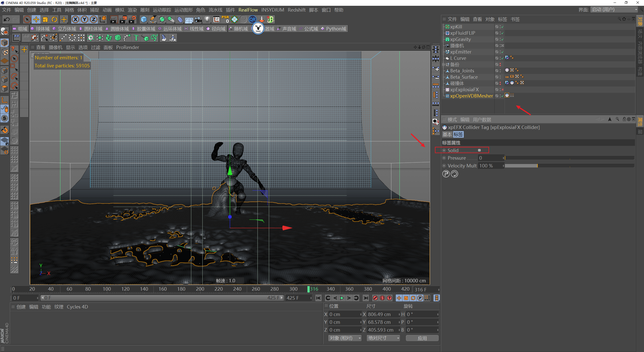
Task: Click the 应用 apply button
Action: pos(422,338)
